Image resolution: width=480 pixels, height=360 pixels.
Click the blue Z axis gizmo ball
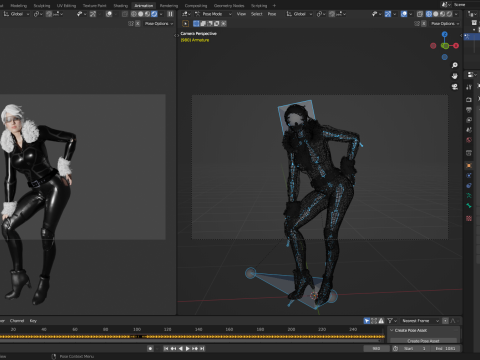[x=444, y=34]
